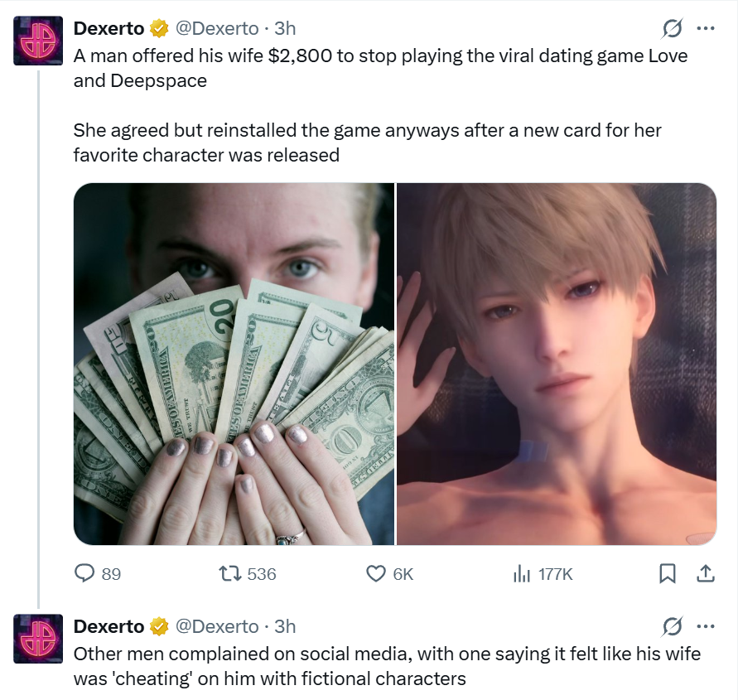Image resolution: width=738 pixels, height=700 pixels.
Task: Open the photo of cash being held
Action: (x=234, y=364)
